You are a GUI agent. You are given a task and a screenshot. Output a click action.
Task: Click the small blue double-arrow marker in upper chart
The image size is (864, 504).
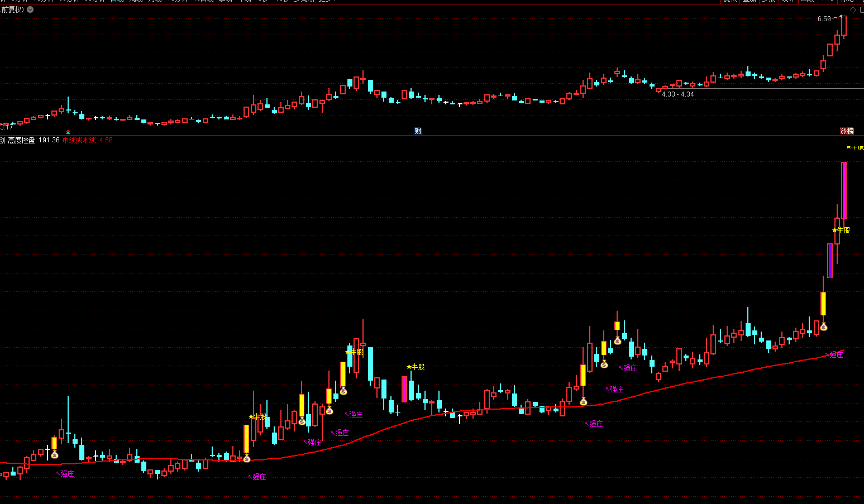(68, 132)
